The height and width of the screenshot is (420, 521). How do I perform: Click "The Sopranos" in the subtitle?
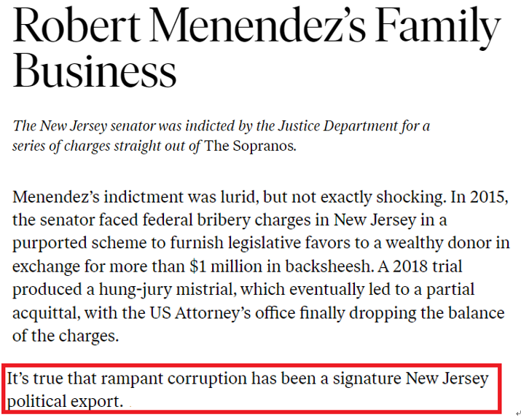(x=250, y=146)
